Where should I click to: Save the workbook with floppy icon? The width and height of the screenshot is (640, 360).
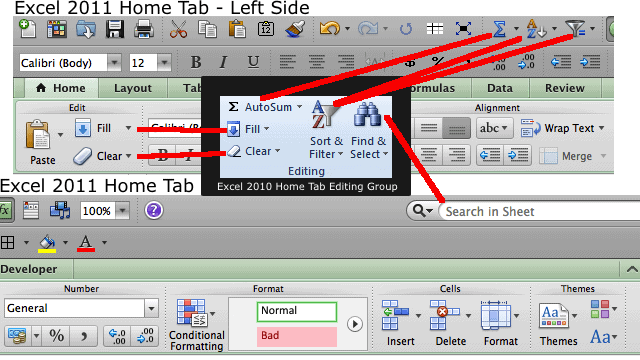point(115,29)
